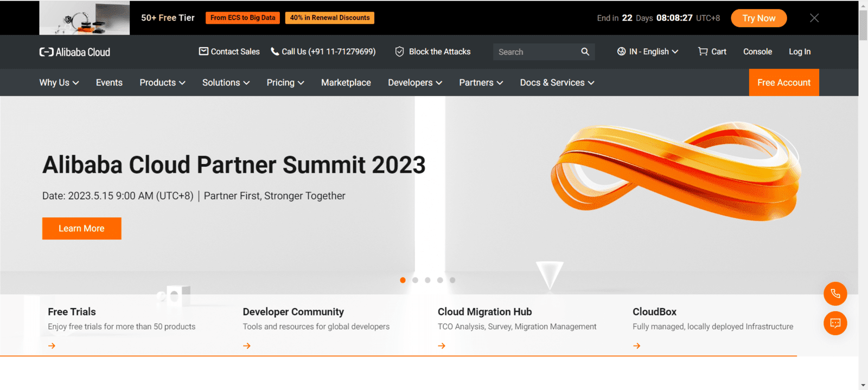Click 'Enjoy free trials for more than 50 products'
868x390 pixels.
click(122, 326)
